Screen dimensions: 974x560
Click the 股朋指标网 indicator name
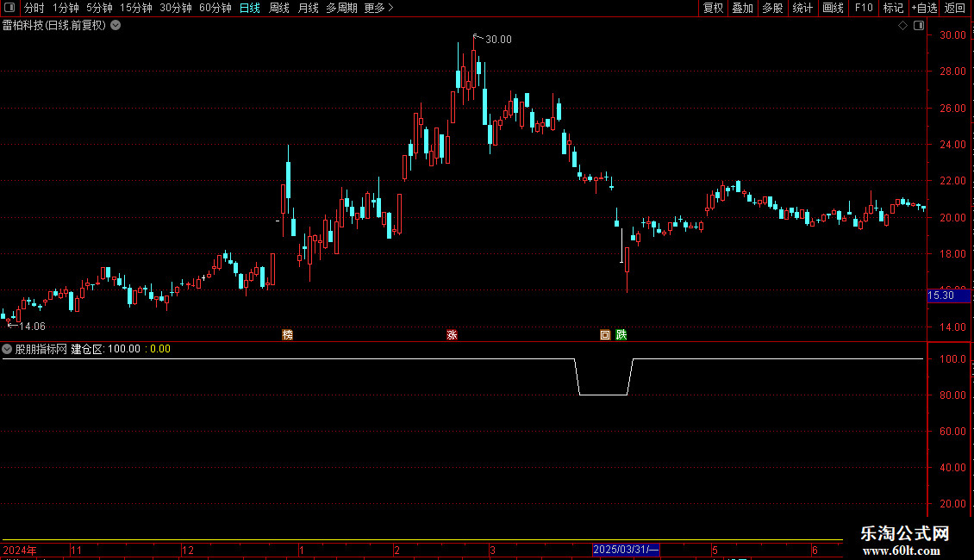coord(41,349)
